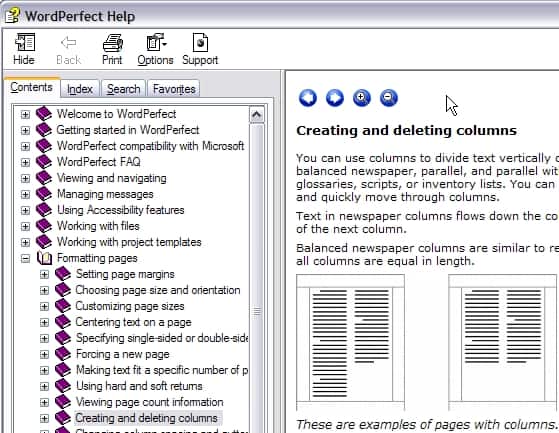This screenshot has height=433, width=559.
Task: Click book icon beside Forcing a new page
Action: click(x=63, y=354)
